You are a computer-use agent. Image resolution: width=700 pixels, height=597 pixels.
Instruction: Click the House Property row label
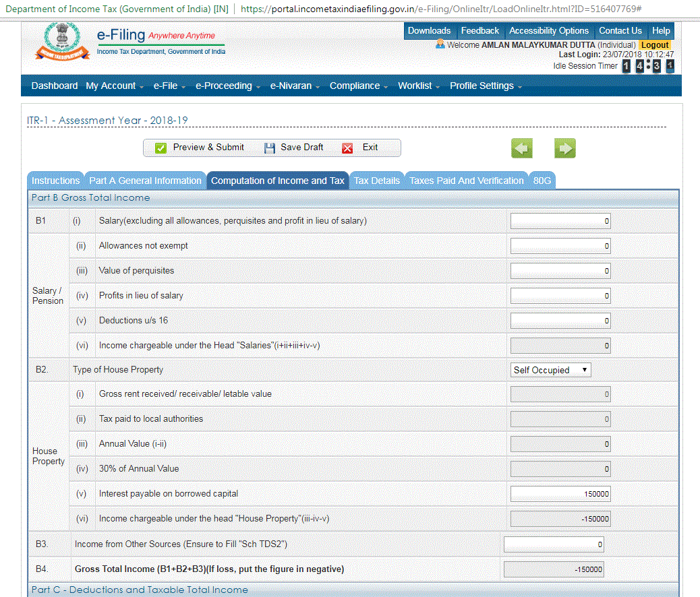[48, 456]
